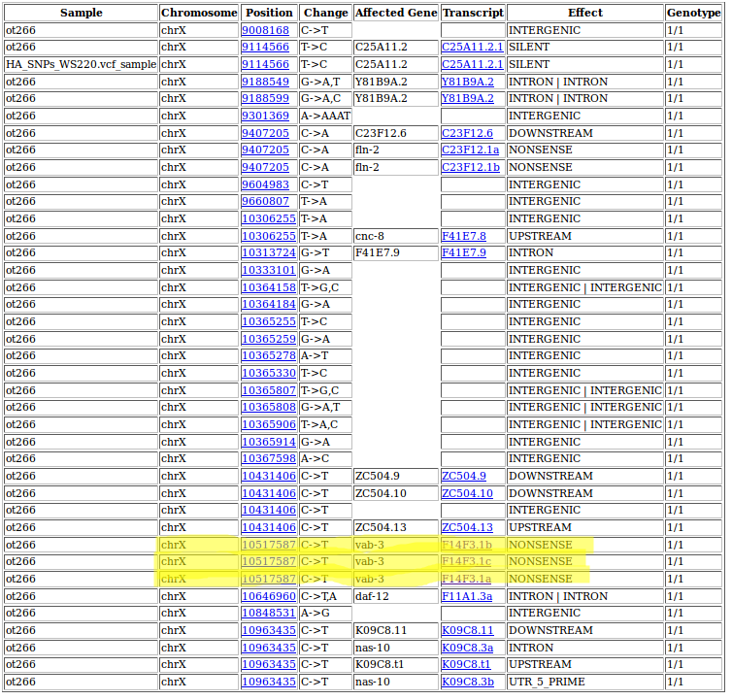The image size is (732, 700).
Task: Click transcript C25A11.2.1 in the HA_SNPs_WS220.vcf_sample row
Action: (x=473, y=64)
